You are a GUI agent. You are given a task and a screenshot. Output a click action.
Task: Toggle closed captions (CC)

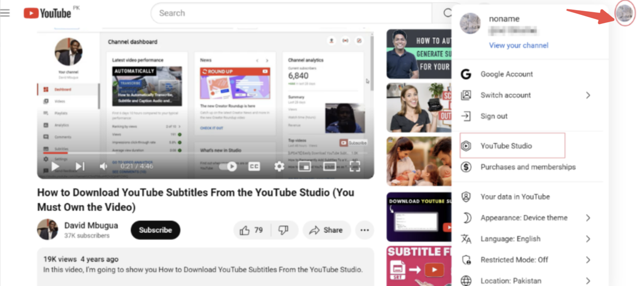[x=254, y=166]
